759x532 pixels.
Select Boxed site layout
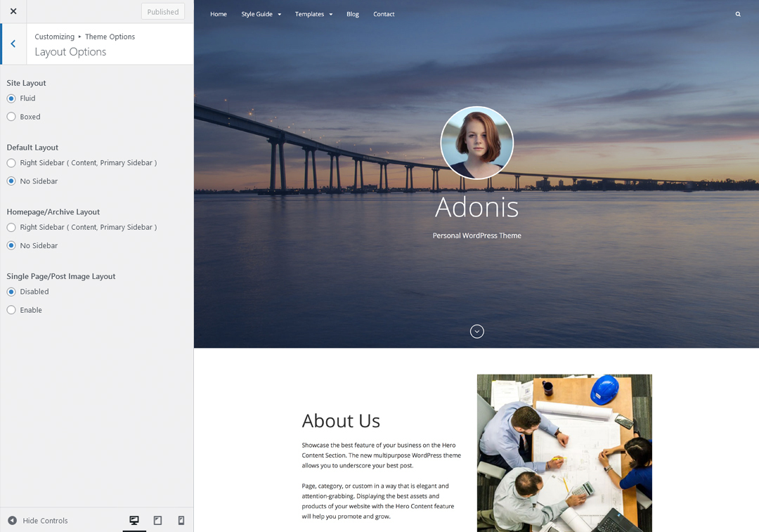point(11,117)
